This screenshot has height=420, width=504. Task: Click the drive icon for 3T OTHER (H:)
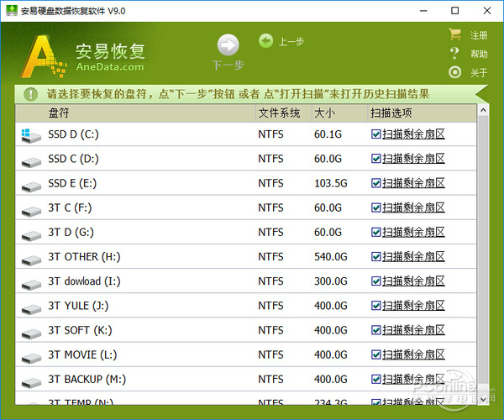coord(31,260)
